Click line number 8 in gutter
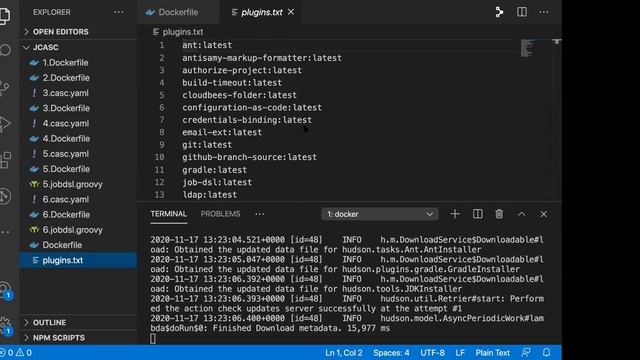This screenshot has width=640, height=360. (162, 132)
